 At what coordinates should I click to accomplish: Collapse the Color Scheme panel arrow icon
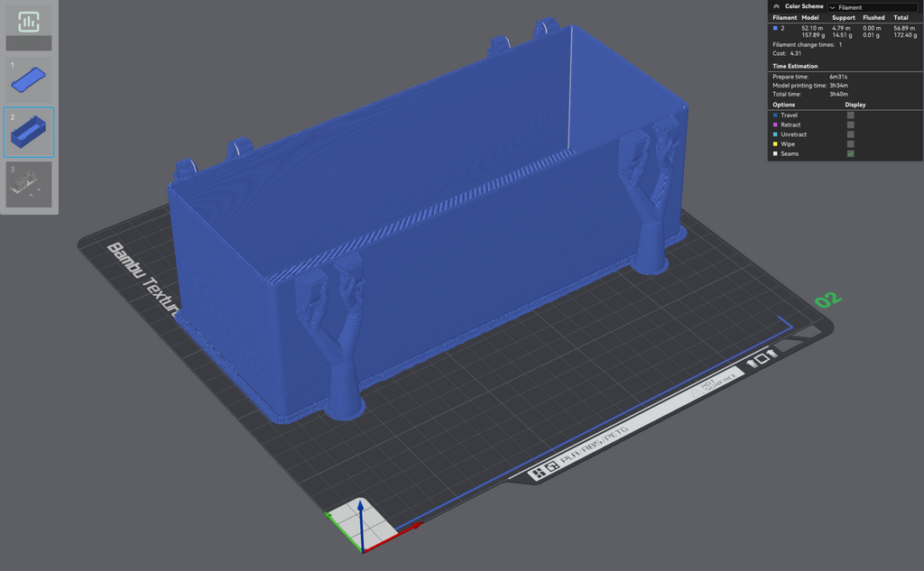pos(776,6)
